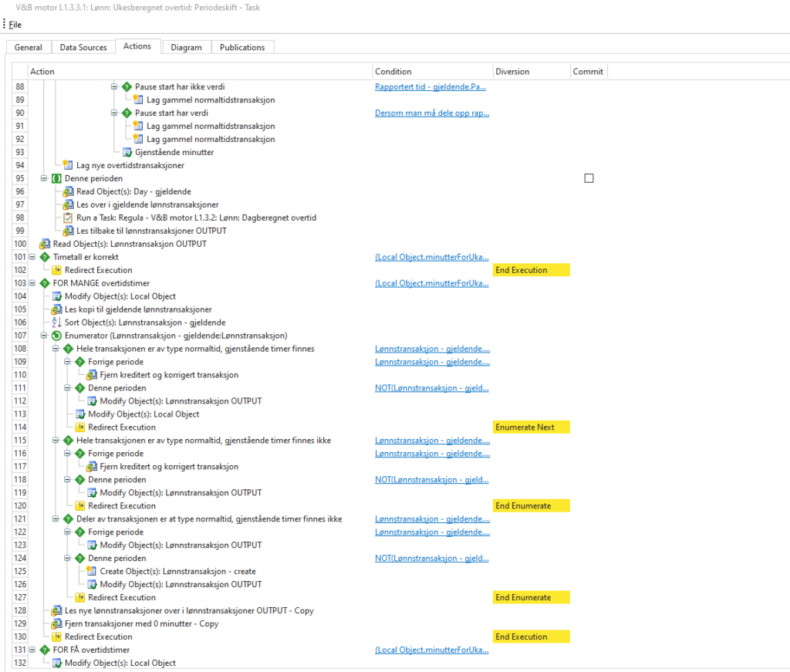Toggle the Commit checkbox for Denne perioden
Screen dimensions: 790x672
[589, 178]
